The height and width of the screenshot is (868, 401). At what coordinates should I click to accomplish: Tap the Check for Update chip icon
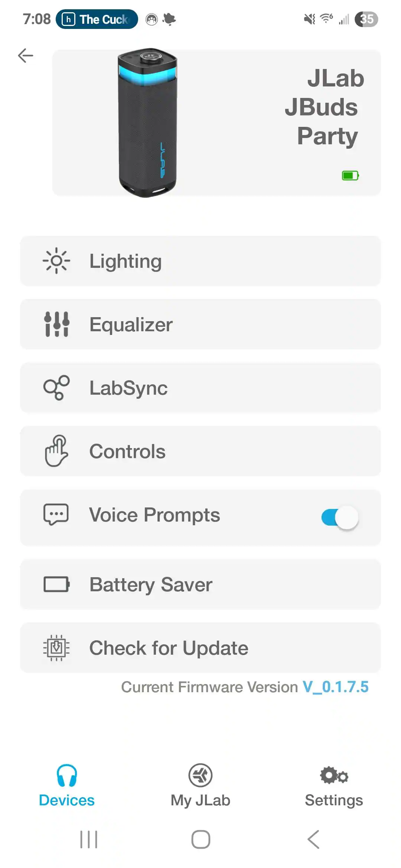56,648
